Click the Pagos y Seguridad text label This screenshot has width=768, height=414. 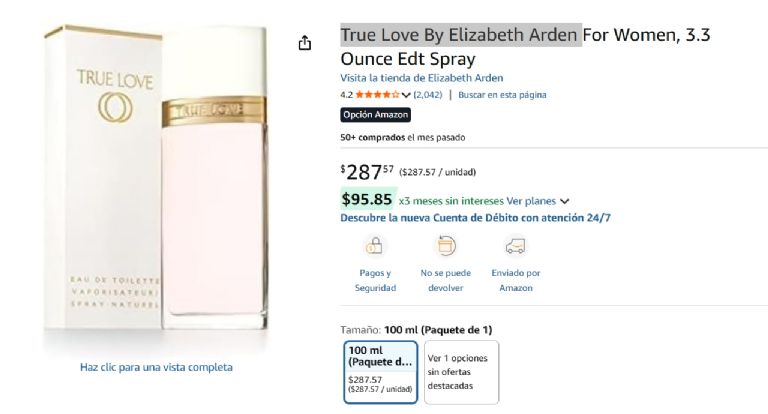[x=375, y=280]
